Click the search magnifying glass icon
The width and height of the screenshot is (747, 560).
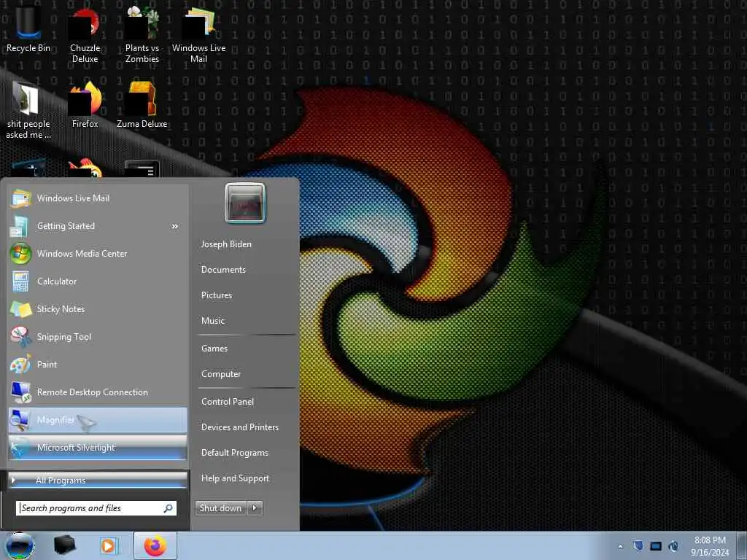coord(169,508)
